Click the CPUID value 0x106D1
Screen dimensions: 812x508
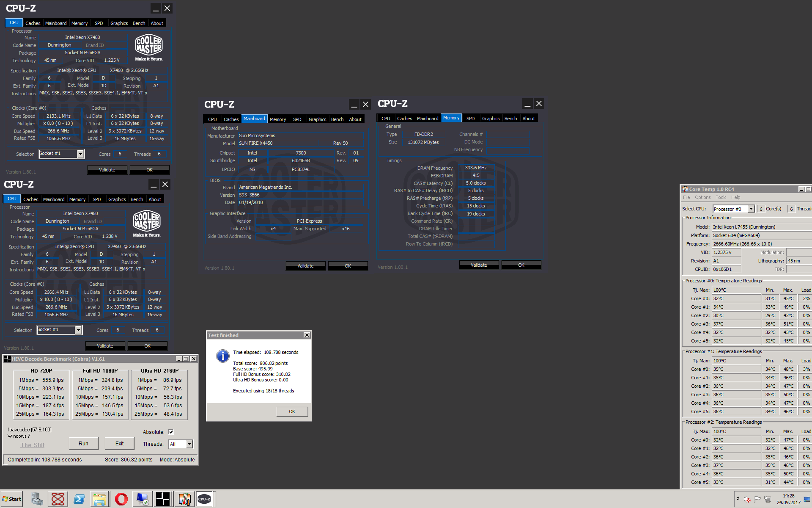click(726, 269)
